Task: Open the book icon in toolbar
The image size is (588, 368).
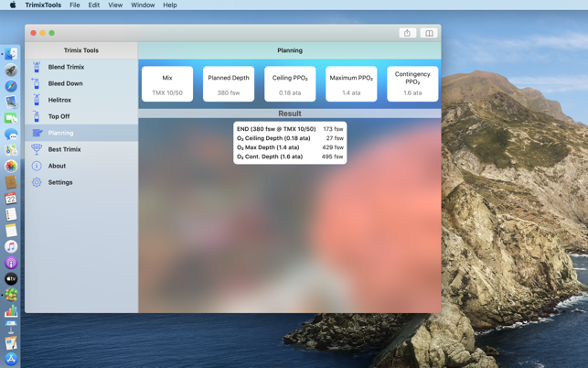Action: [x=429, y=33]
